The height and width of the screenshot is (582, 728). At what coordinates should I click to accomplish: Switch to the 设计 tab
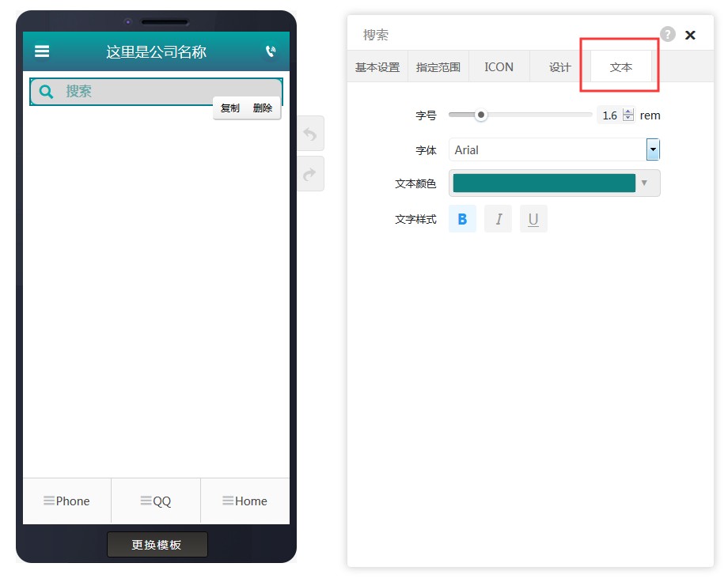560,67
